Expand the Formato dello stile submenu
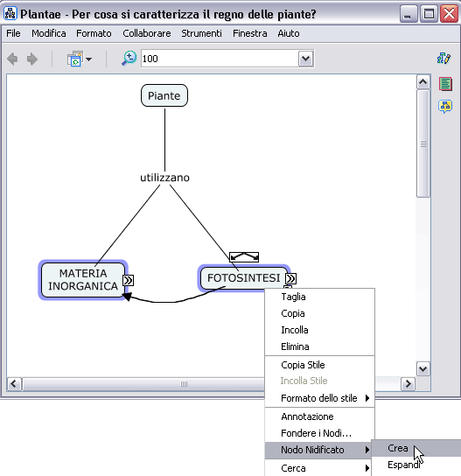Viewport: 461px width, 476px height. pos(320,398)
